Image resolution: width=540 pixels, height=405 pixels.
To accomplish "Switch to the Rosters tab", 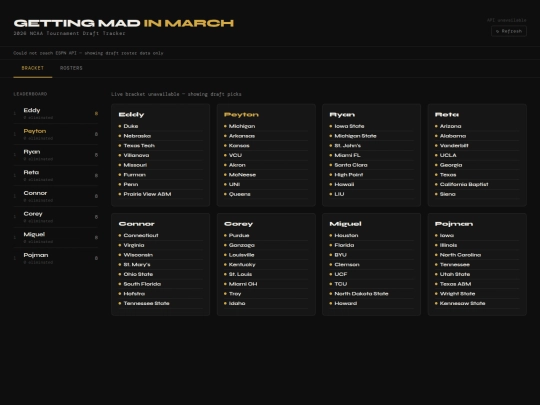I will coord(71,68).
